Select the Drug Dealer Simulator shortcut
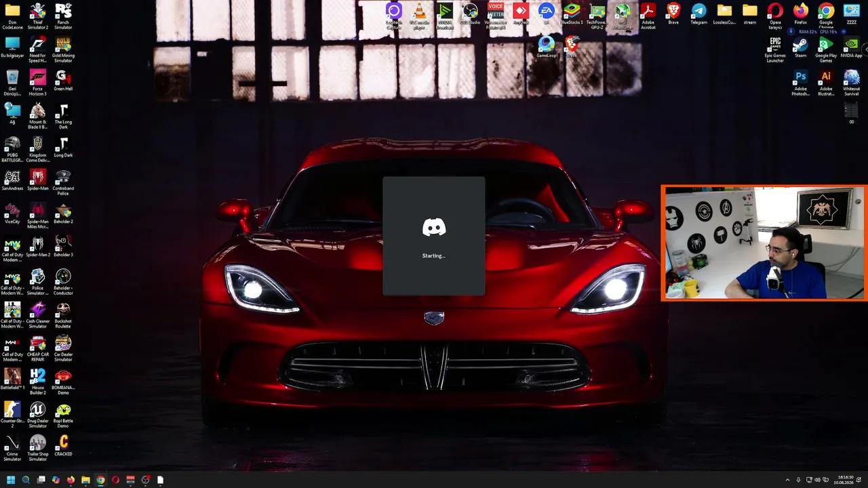Screen dimensions: 868x488 pyautogui.click(x=38, y=415)
